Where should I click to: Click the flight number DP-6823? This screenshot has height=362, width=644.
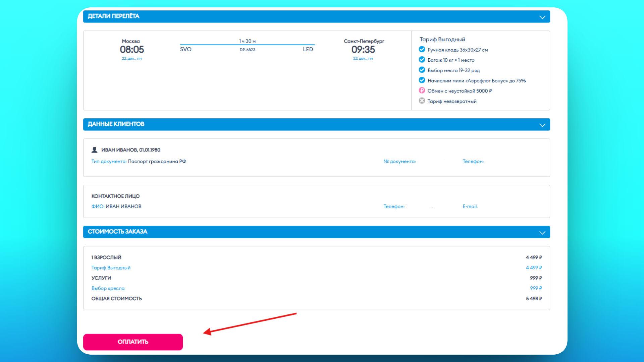(247, 50)
